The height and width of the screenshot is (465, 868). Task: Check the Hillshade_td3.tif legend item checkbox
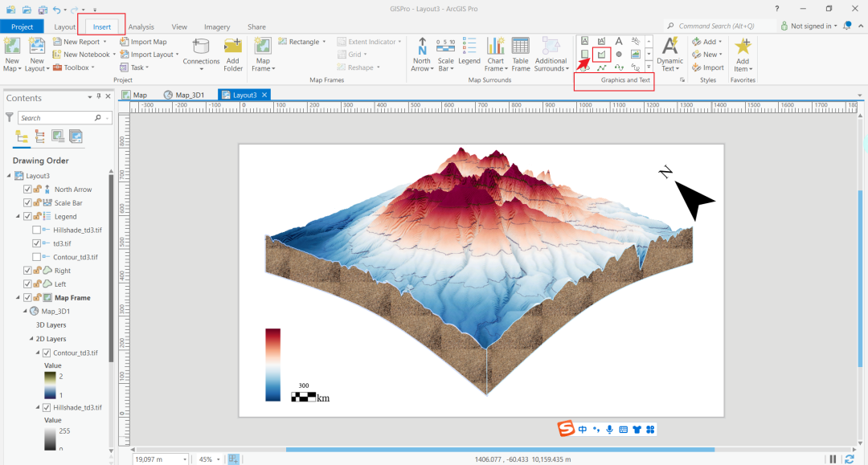coord(36,230)
